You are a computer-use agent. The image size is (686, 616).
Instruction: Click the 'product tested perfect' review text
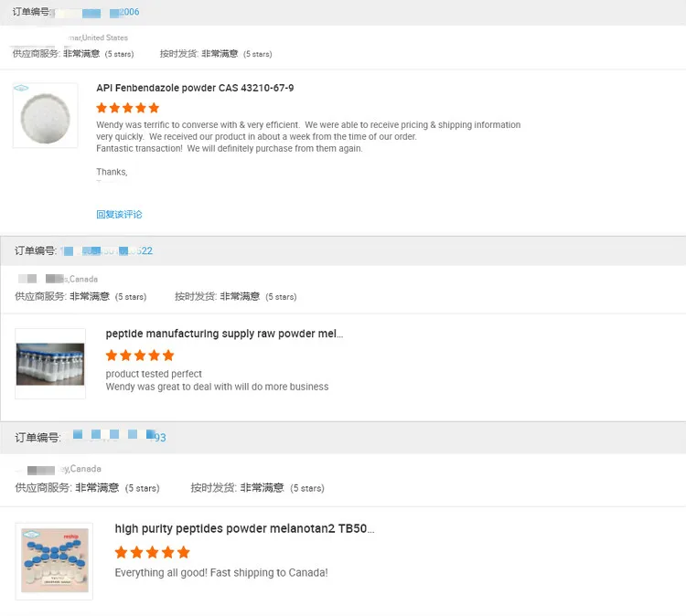pyautogui.click(x=154, y=374)
